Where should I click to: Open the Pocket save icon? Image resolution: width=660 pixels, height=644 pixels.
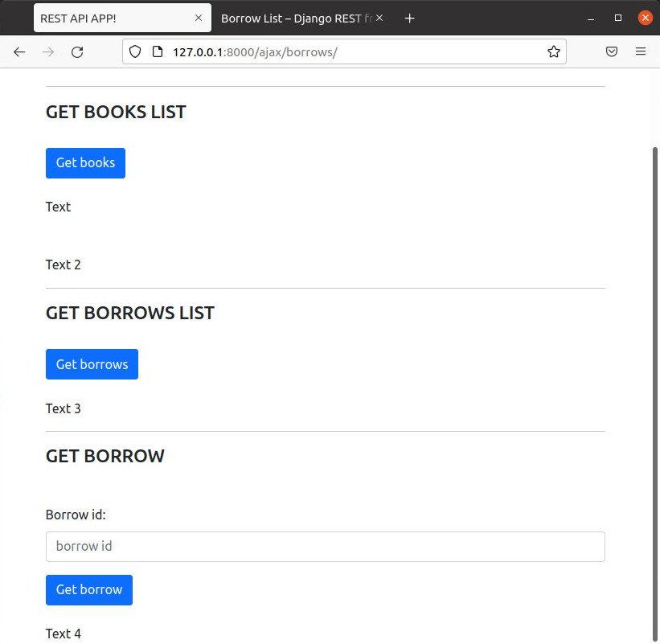tap(612, 51)
